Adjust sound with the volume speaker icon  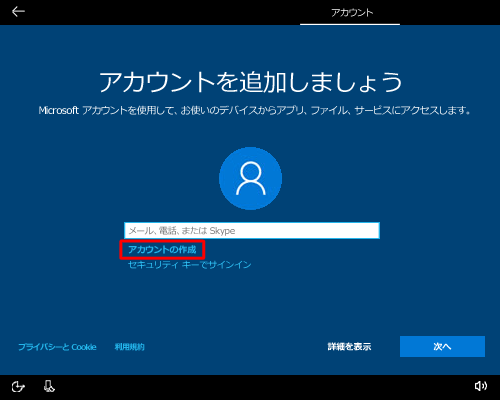tap(481, 386)
